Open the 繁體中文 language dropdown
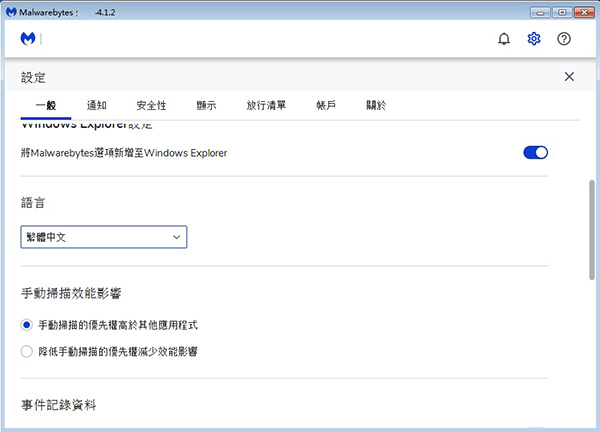The height and width of the screenshot is (432, 600). click(x=104, y=237)
